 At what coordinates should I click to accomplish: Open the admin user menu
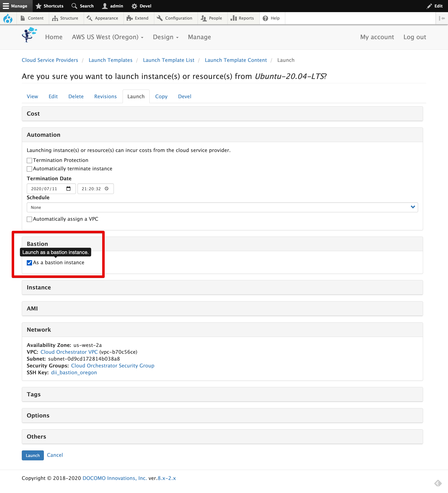click(x=113, y=6)
